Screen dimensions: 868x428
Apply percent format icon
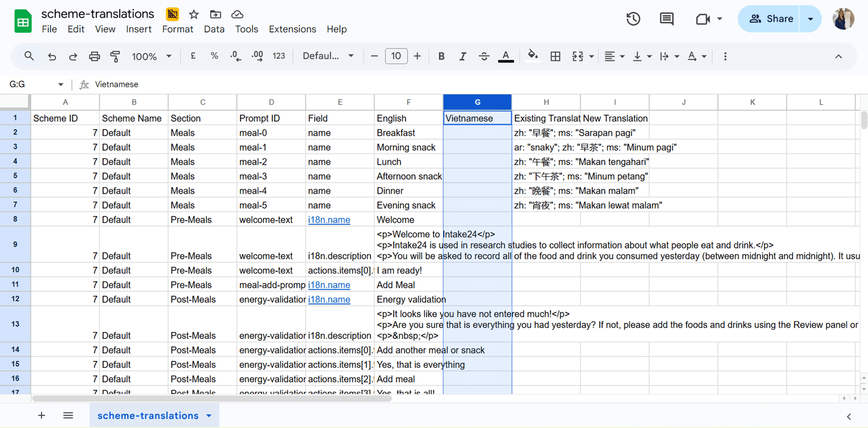pos(214,56)
